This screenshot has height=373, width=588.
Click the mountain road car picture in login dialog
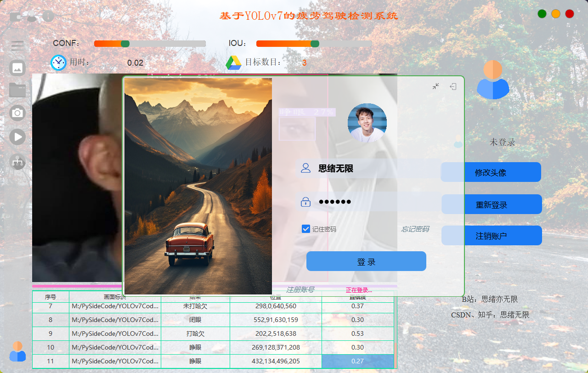coord(198,186)
